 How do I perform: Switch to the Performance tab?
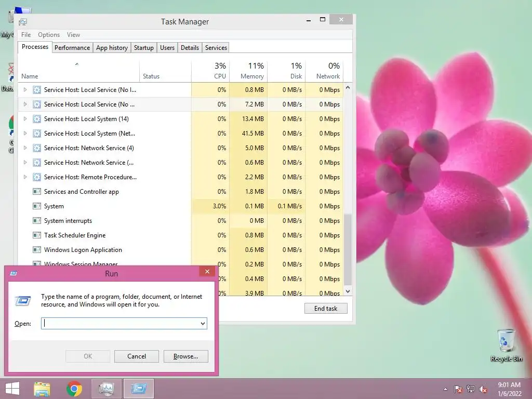pyautogui.click(x=72, y=47)
